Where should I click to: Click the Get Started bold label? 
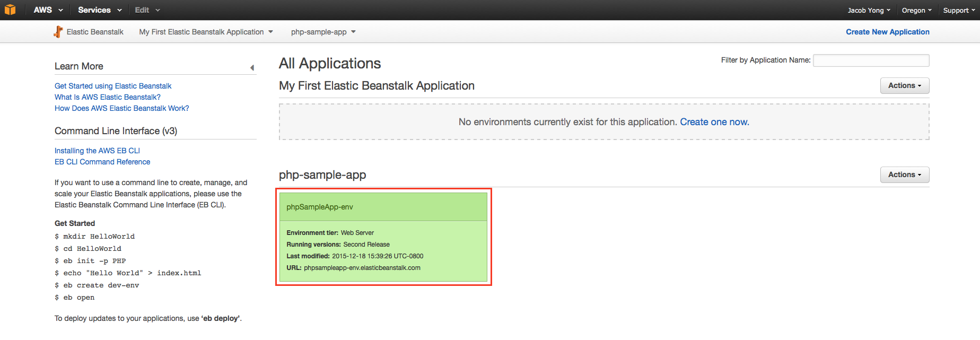pos(75,223)
